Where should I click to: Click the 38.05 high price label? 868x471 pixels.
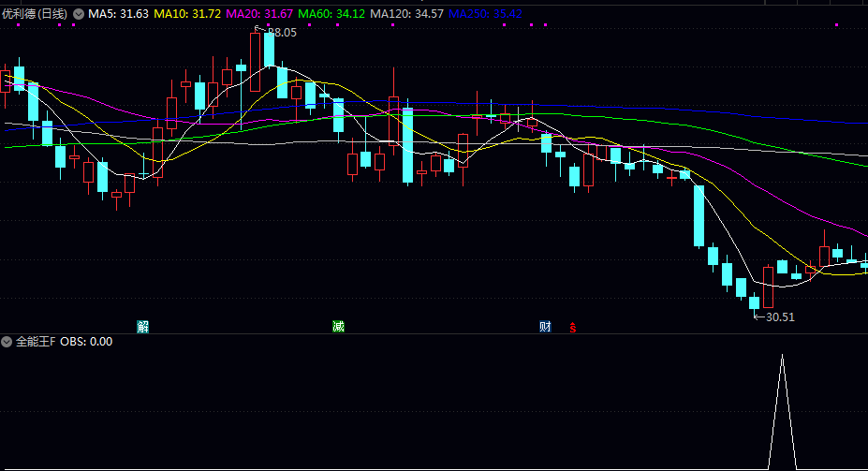click(x=281, y=32)
